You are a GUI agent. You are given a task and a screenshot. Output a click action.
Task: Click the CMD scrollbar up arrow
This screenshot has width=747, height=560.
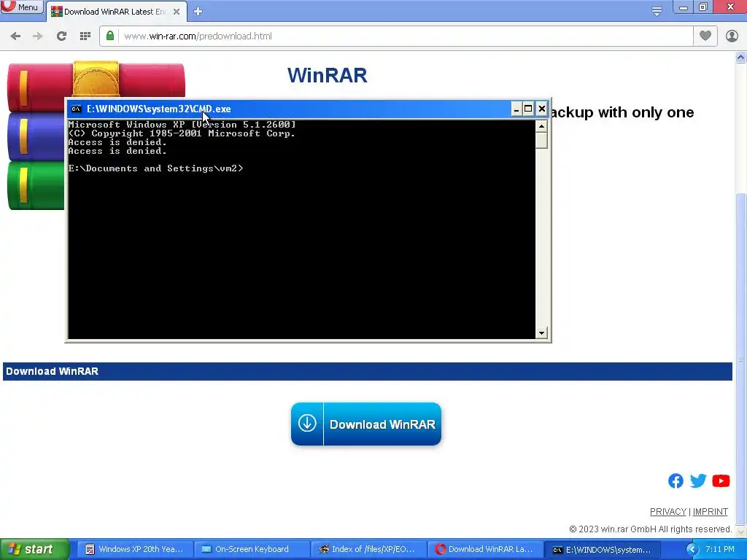pos(541,126)
